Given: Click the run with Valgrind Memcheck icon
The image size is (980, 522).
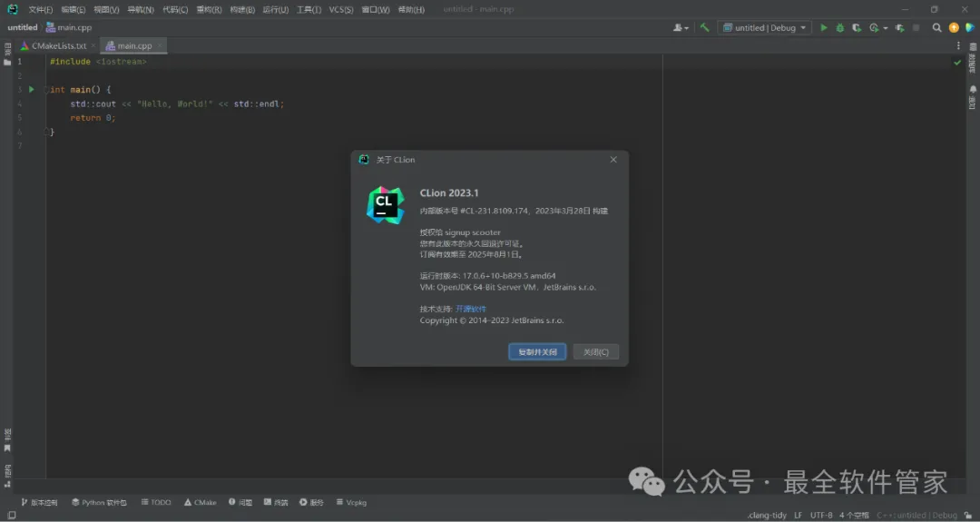Looking at the screenshot, I should (900, 27).
